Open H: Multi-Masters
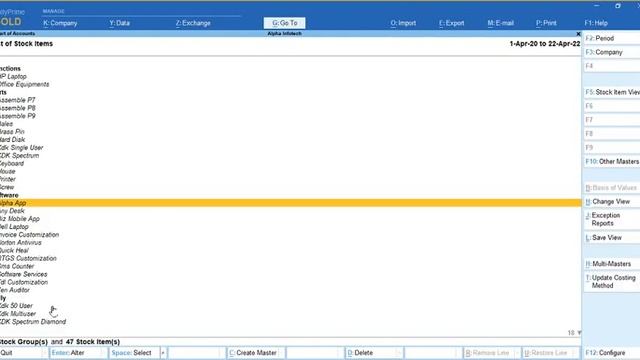The height and width of the screenshot is (360, 640). [x=612, y=264]
